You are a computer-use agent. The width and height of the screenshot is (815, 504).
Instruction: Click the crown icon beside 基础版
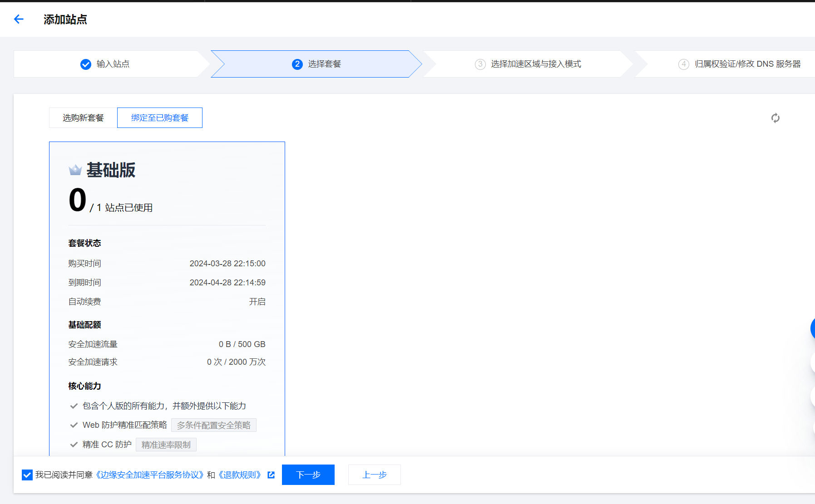tap(75, 170)
